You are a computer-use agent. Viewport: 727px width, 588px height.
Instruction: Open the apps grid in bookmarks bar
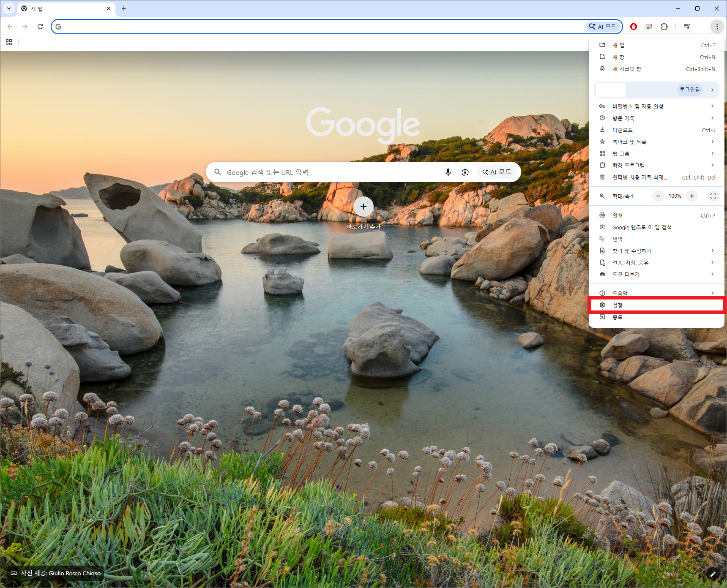pos(9,42)
